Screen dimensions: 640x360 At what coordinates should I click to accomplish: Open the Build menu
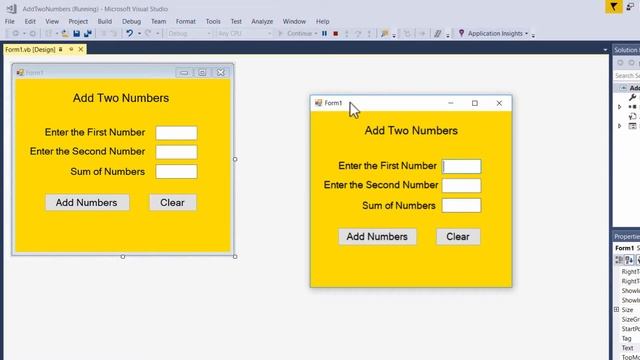pos(104,21)
